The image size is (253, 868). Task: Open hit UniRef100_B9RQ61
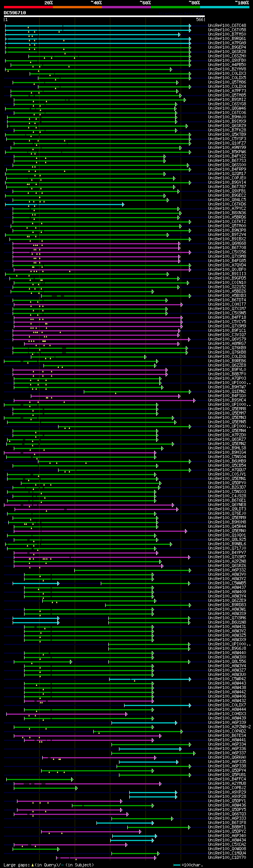pyautogui.click(x=227, y=39)
